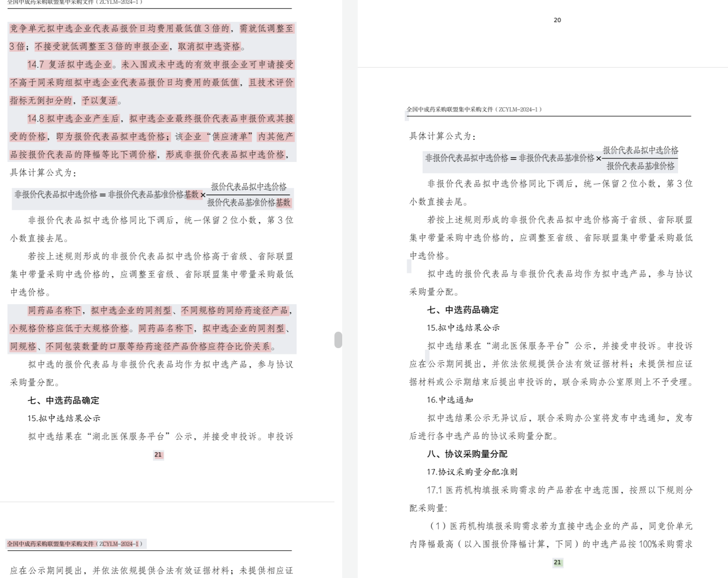Click '15.拟中选结果公示' in the right pane
This screenshot has height=578, width=728.
coord(463,328)
